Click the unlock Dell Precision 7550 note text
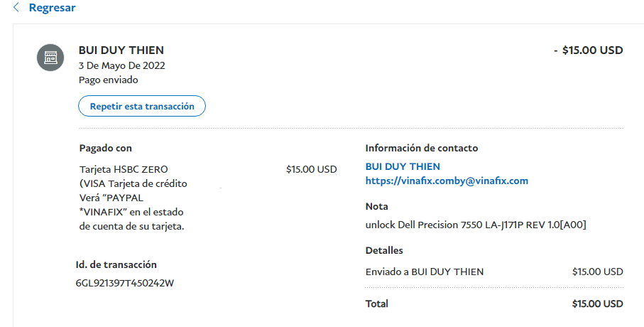Screen dimensions: 644x327 475,225
